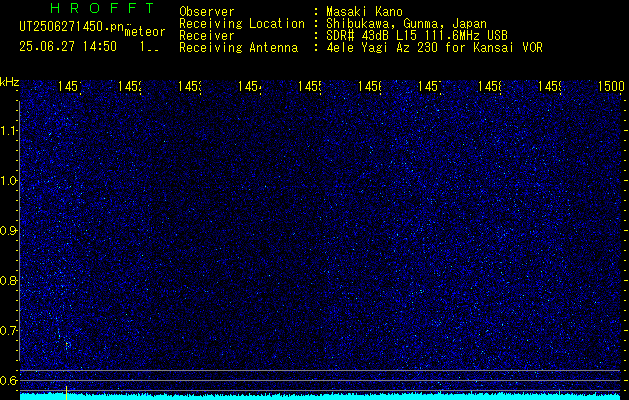Click the 25.06.27 14:50 timestamp
This screenshot has height=400, width=629.
[68, 47]
